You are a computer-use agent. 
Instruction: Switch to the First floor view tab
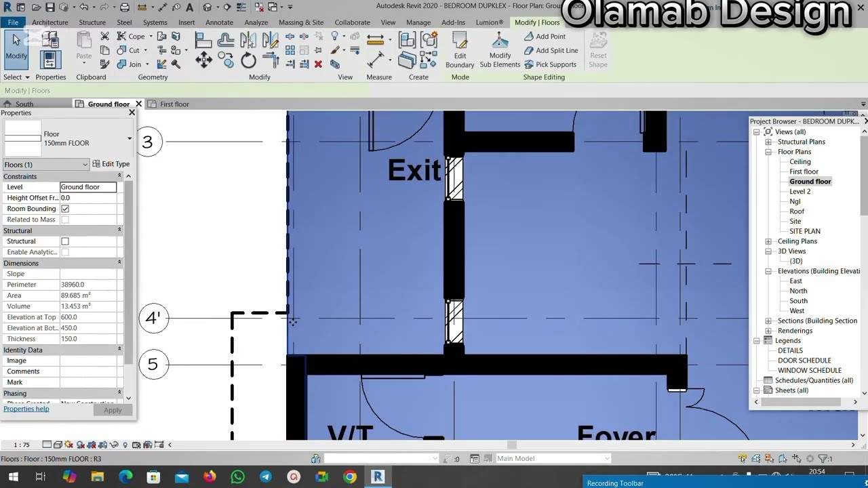(174, 104)
